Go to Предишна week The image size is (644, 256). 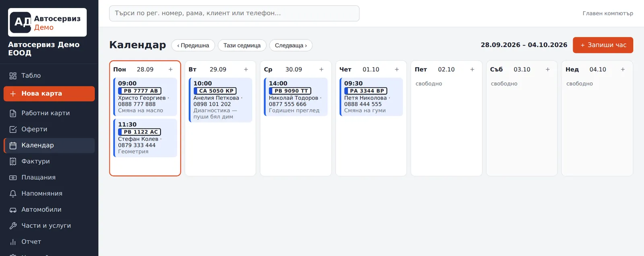click(x=193, y=45)
